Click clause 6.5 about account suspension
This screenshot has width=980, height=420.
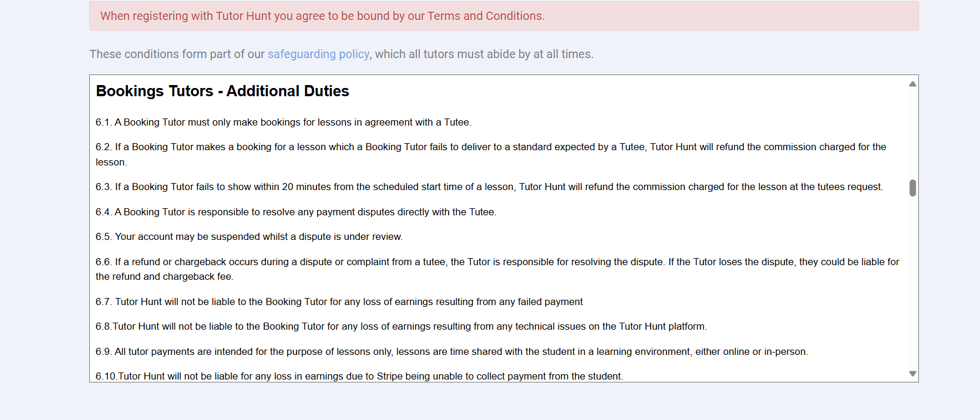point(249,236)
